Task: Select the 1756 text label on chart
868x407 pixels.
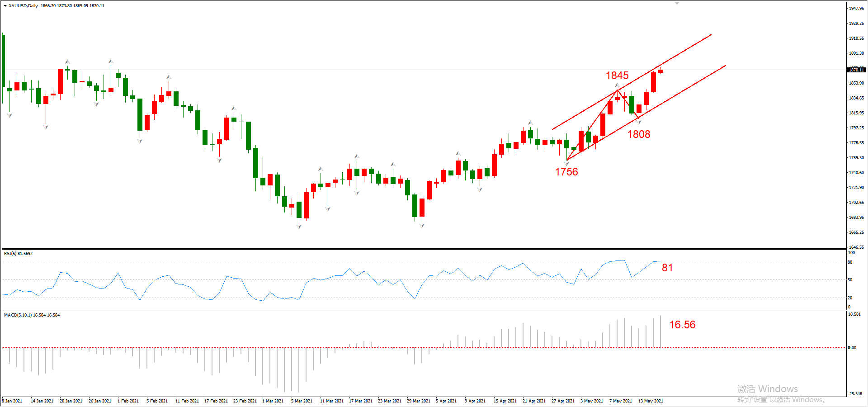Action: pyautogui.click(x=566, y=172)
